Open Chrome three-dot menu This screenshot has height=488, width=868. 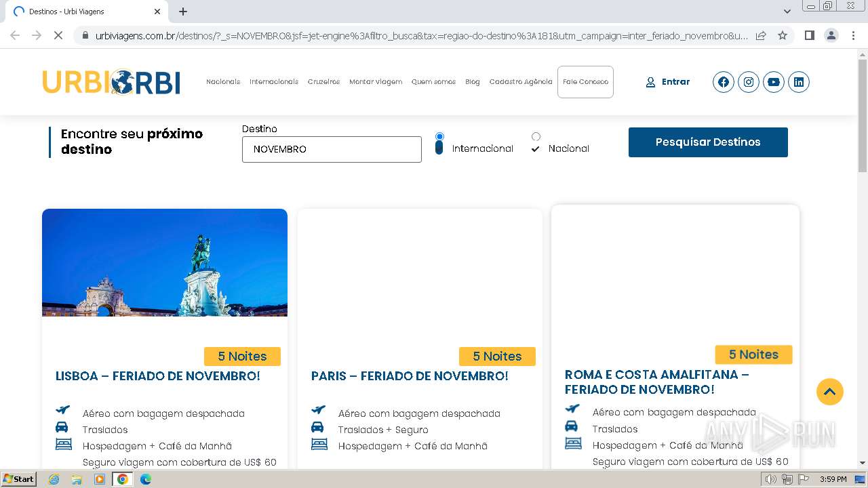pyautogui.click(x=852, y=35)
